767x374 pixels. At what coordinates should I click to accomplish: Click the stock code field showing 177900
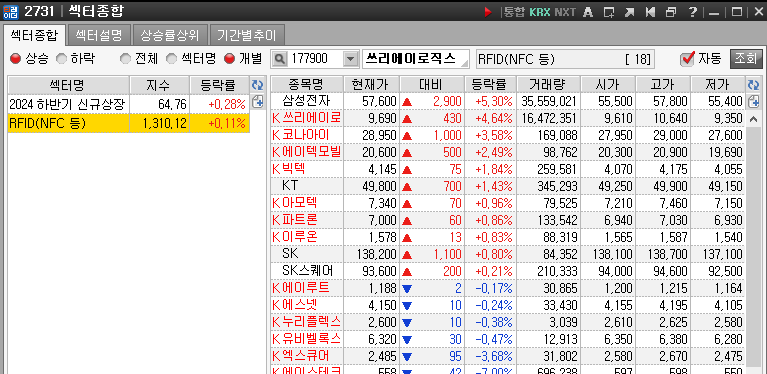tap(316, 59)
